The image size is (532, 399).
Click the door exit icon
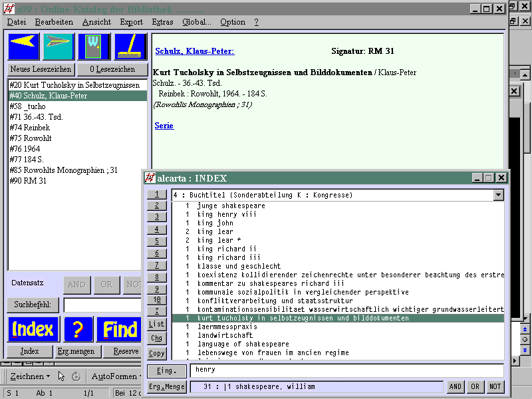pyautogui.click(x=94, y=47)
